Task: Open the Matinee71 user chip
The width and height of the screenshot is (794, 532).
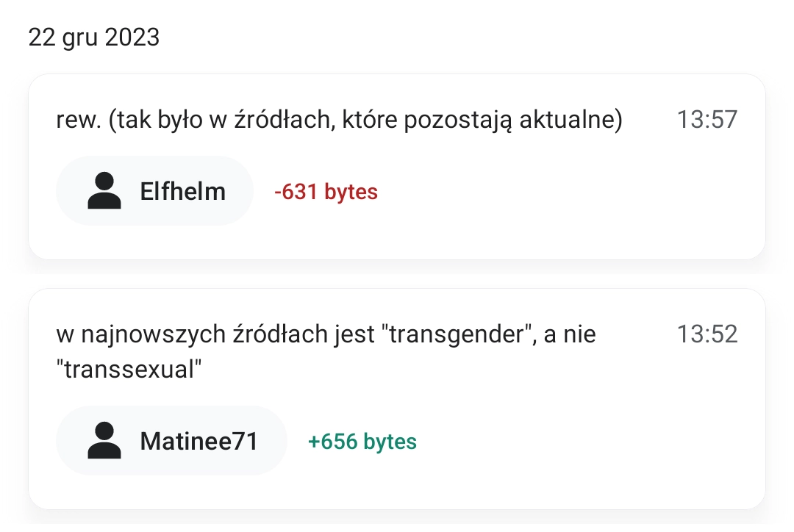Action: (x=171, y=441)
